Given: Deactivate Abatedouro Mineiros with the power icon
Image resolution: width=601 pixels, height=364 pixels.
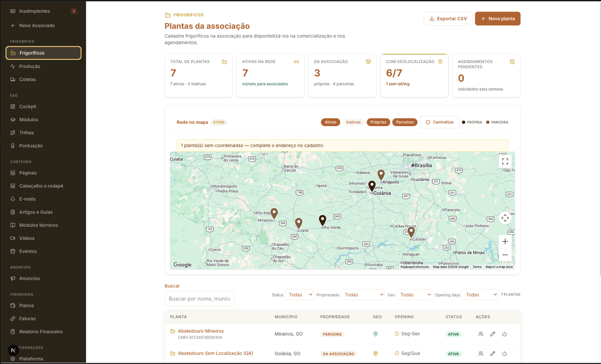Looking at the screenshot, I should click(x=504, y=334).
